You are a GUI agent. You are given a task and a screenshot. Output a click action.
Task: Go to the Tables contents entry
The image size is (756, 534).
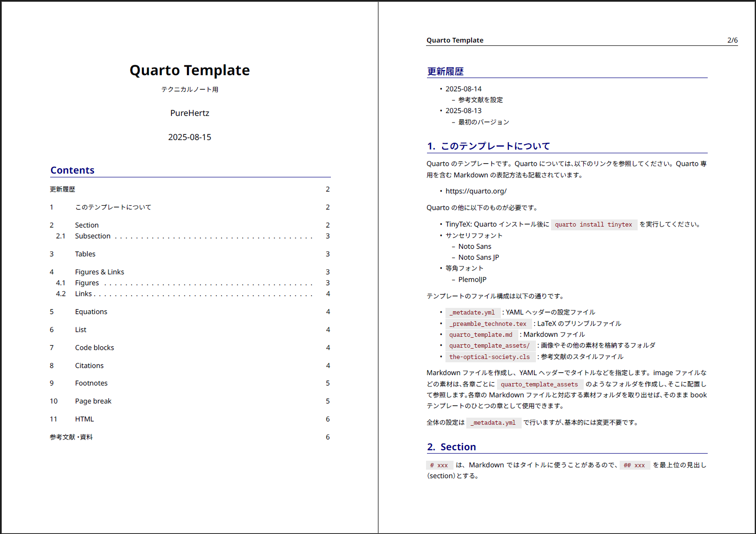pyautogui.click(x=85, y=254)
